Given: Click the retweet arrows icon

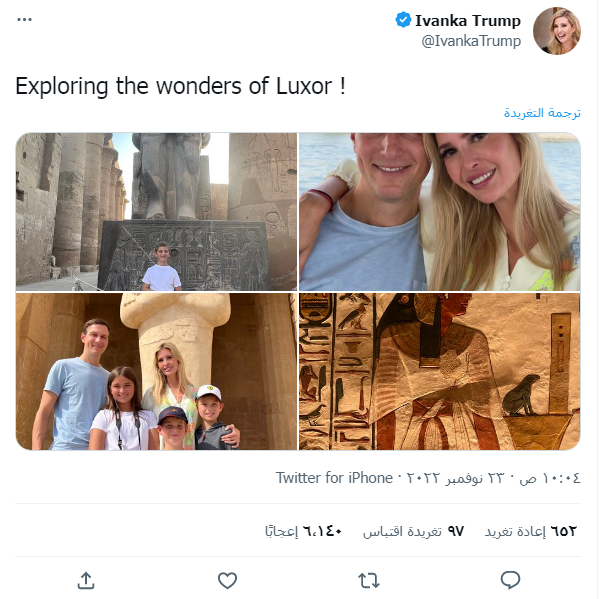Looking at the screenshot, I should pyautogui.click(x=369, y=580).
